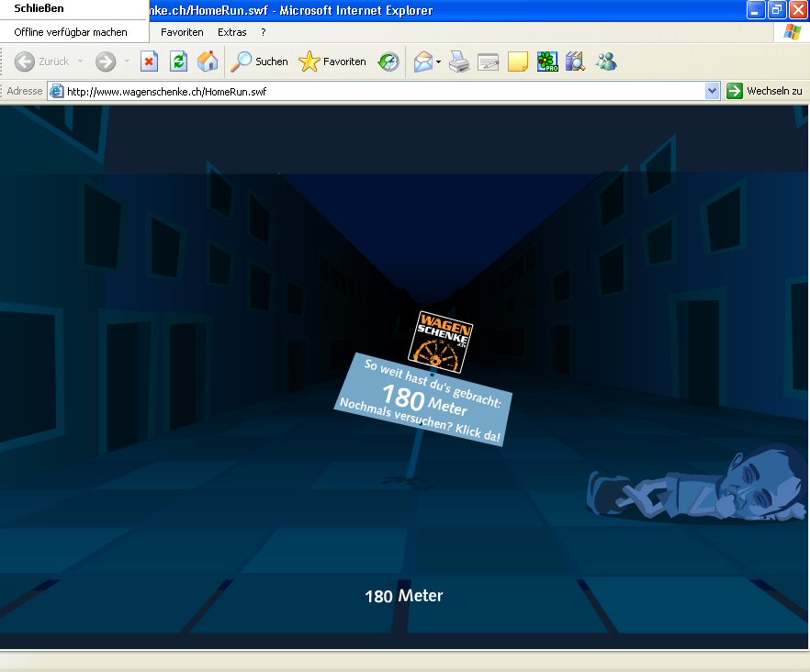The height and width of the screenshot is (672, 810).
Task: Open the Research books icon
Action: (576, 62)
